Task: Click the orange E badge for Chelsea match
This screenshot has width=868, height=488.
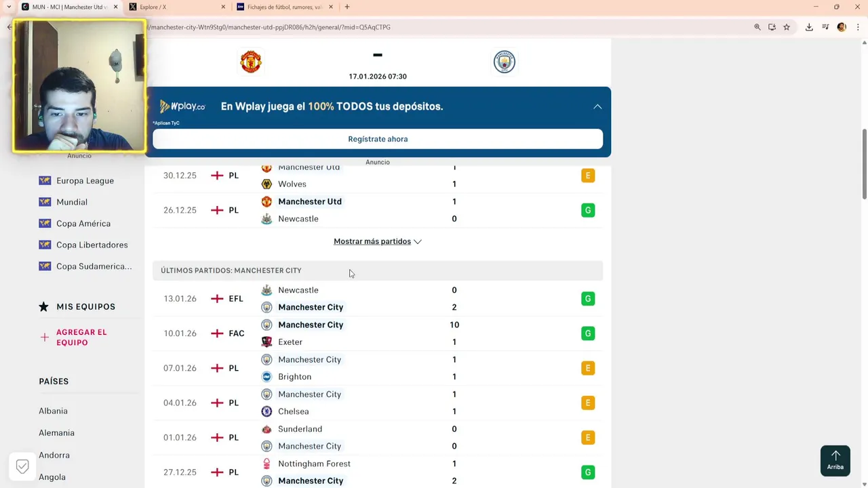Action: [x=588, y=403]
